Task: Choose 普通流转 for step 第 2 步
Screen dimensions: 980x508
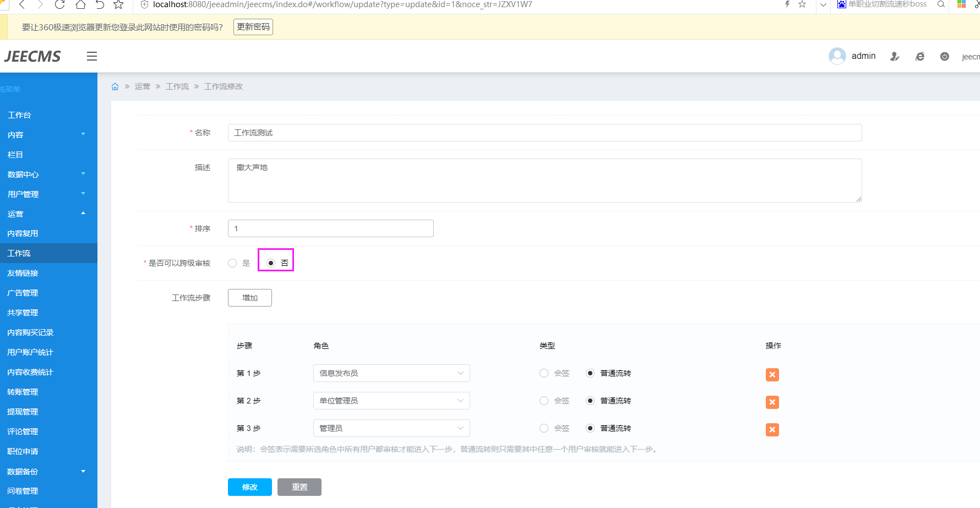Action: click(590, 401)
